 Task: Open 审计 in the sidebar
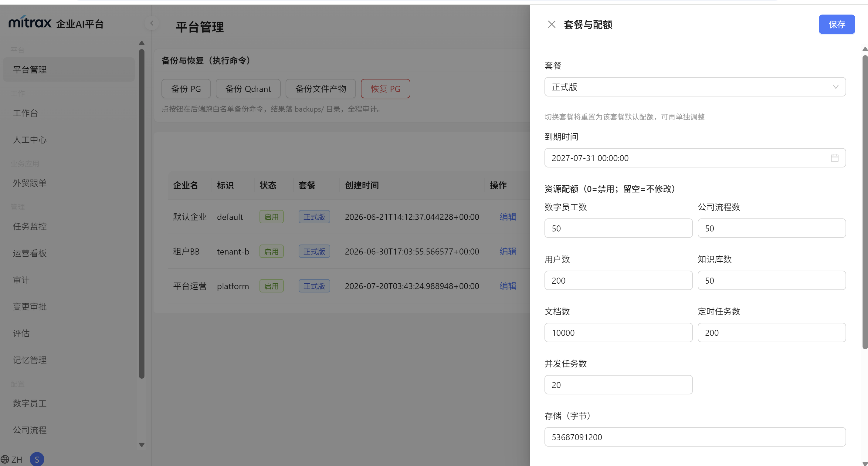point(69,280)
